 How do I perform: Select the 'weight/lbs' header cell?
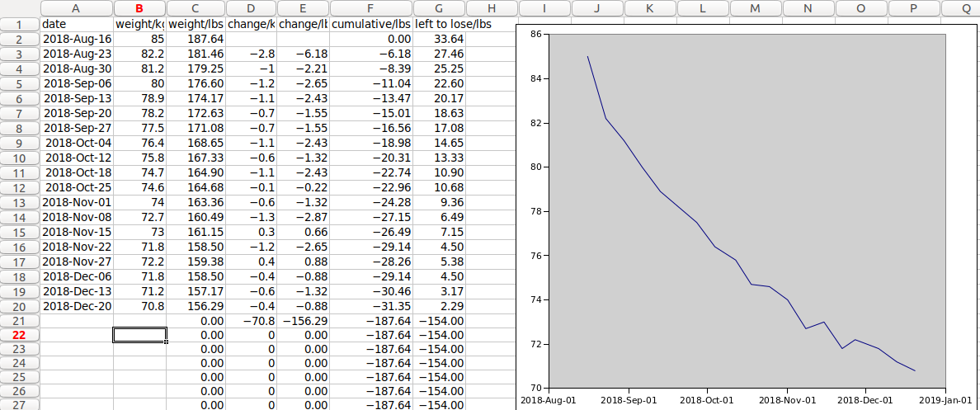click(x=195, y=24)
